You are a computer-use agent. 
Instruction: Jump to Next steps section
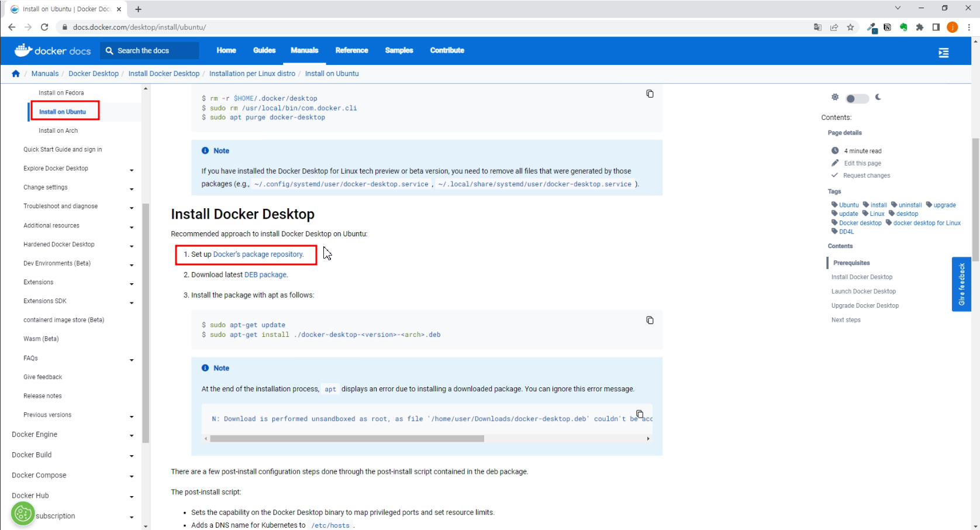click(x=846, y=320)
